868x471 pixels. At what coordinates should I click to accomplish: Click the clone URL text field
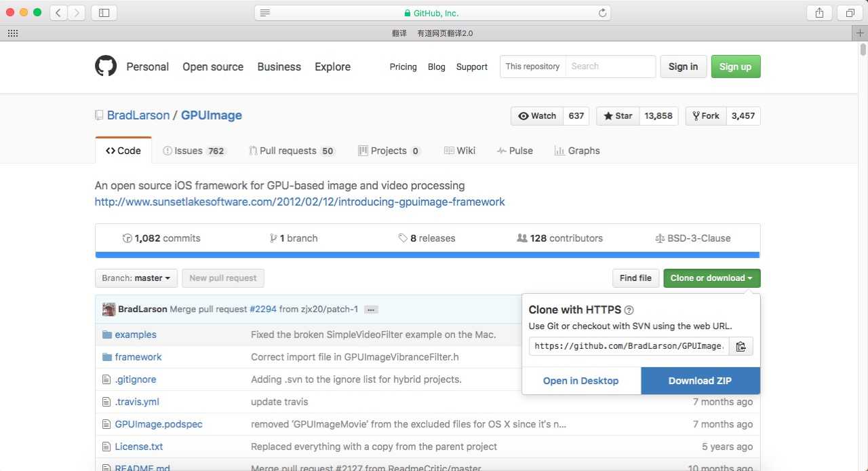point(629,346)
